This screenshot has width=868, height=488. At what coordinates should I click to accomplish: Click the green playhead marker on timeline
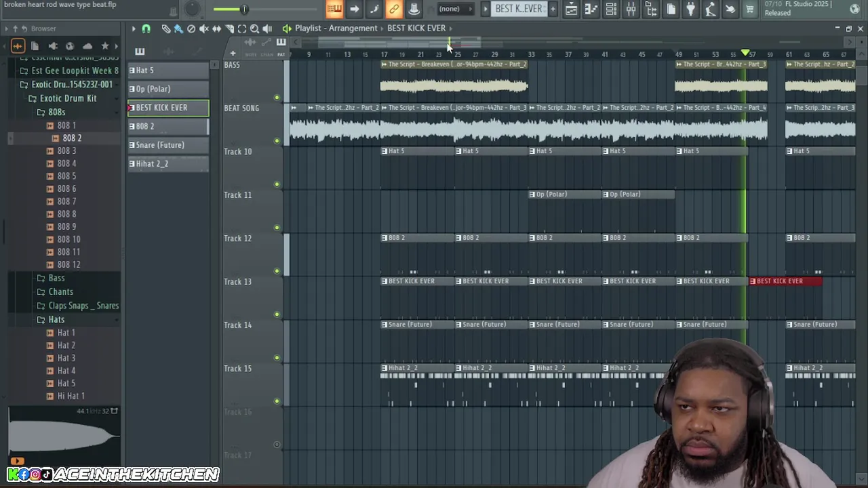(745, 54)
